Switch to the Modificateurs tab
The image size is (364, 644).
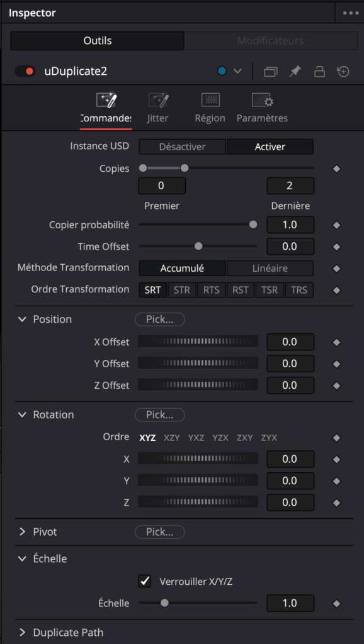point(271,41)
